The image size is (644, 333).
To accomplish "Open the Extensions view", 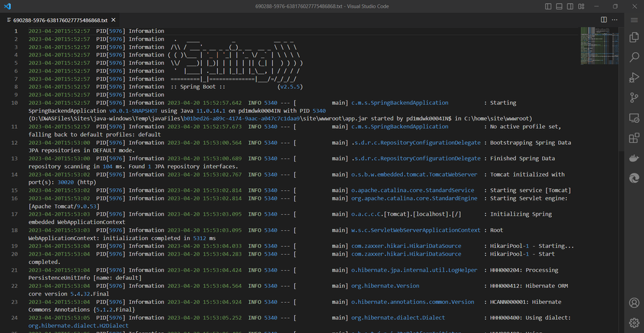I will (x=634, y=138).
